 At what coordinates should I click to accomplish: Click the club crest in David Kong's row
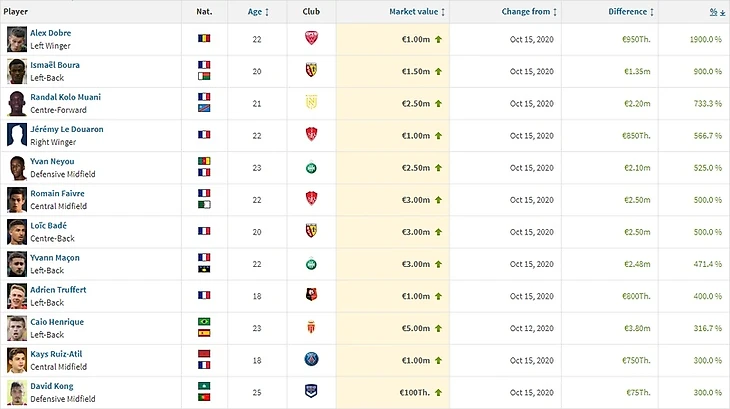click(x=311, y=390)
